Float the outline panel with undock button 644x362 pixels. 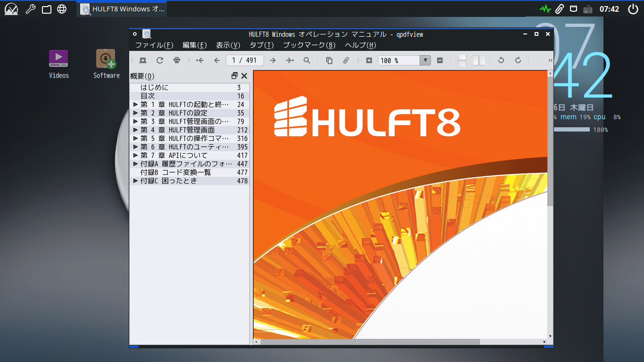(x=234, y=76)
